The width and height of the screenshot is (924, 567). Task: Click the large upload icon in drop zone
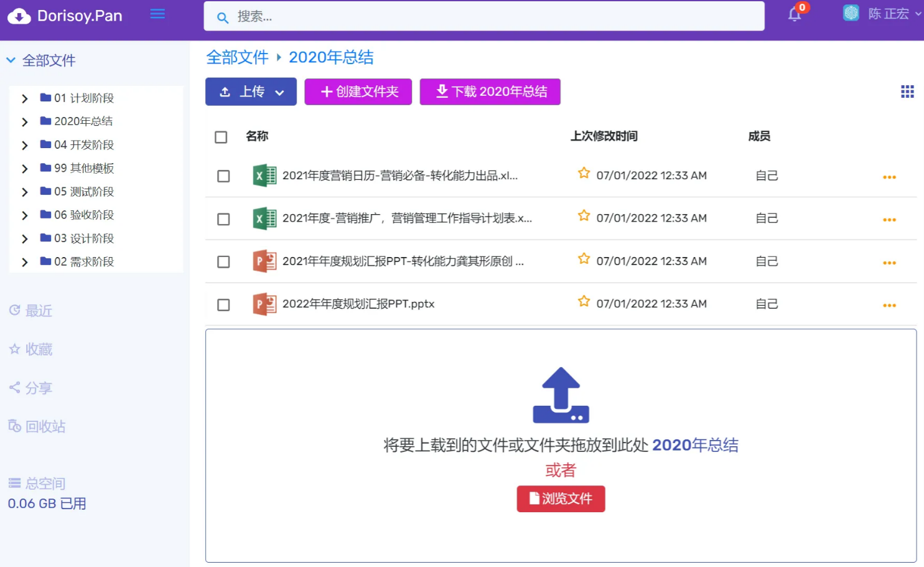(x=561, y=395)
